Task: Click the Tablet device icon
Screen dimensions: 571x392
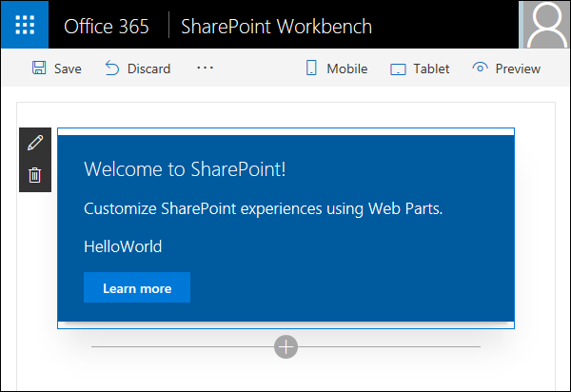Action: (x=398, y=69)
